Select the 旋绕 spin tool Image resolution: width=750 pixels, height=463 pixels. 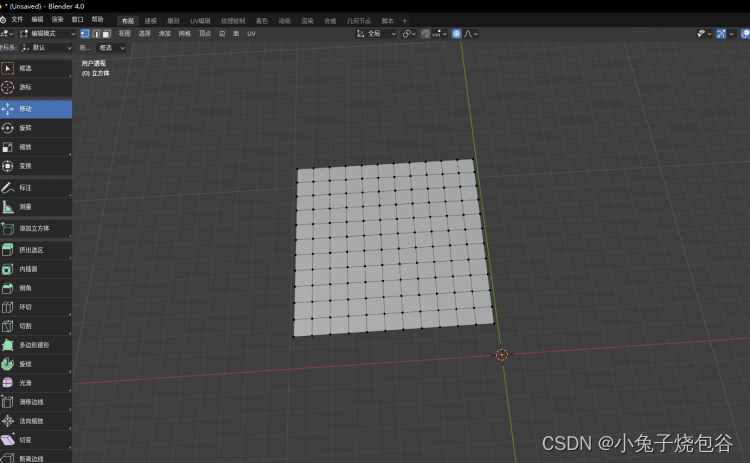coord(36,364)
